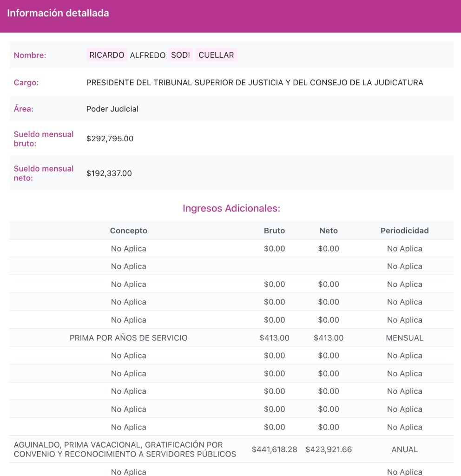Click the highlighted CUELLAR surname tag
The height and width of the screenshot is (476, 461).
[x=216, y=55]
